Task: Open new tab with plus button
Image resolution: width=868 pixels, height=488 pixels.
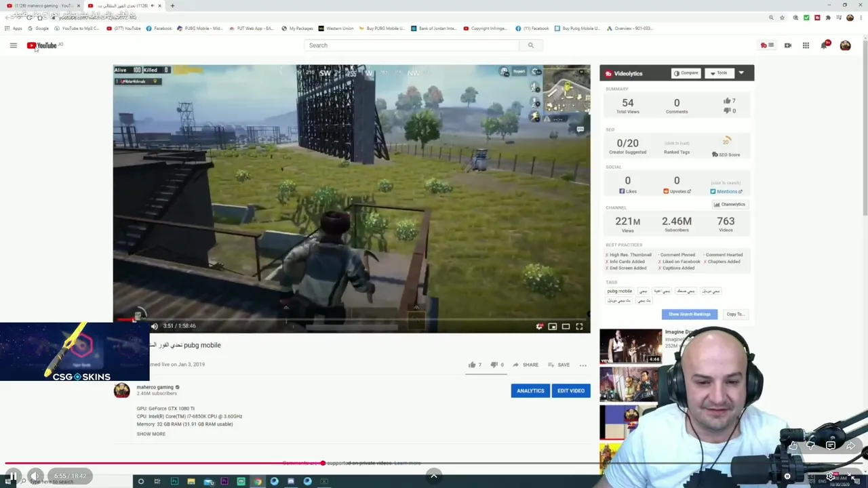Action: 172,5
